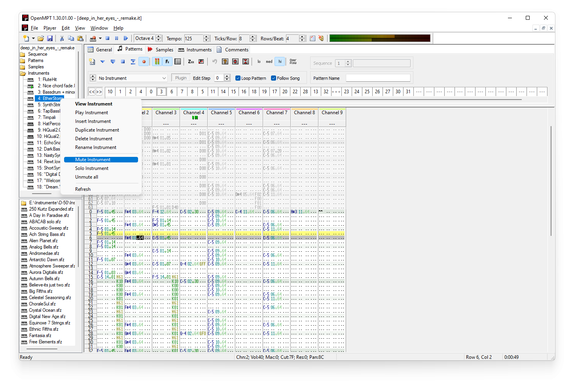
Task: Open dropdown arrow next to MIDI record icon
Action: (100, 38)
